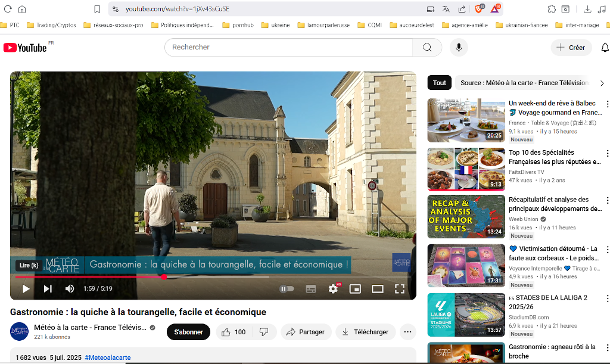The width and height of the screenshot is (610, 364).
Task: Click the magnifying glass search button
Action: coord(427,47)
